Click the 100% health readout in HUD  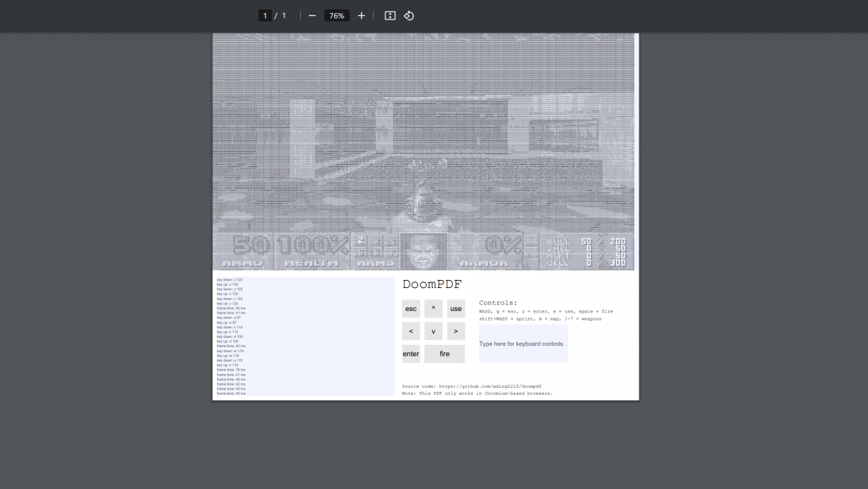tap(312, 245)
